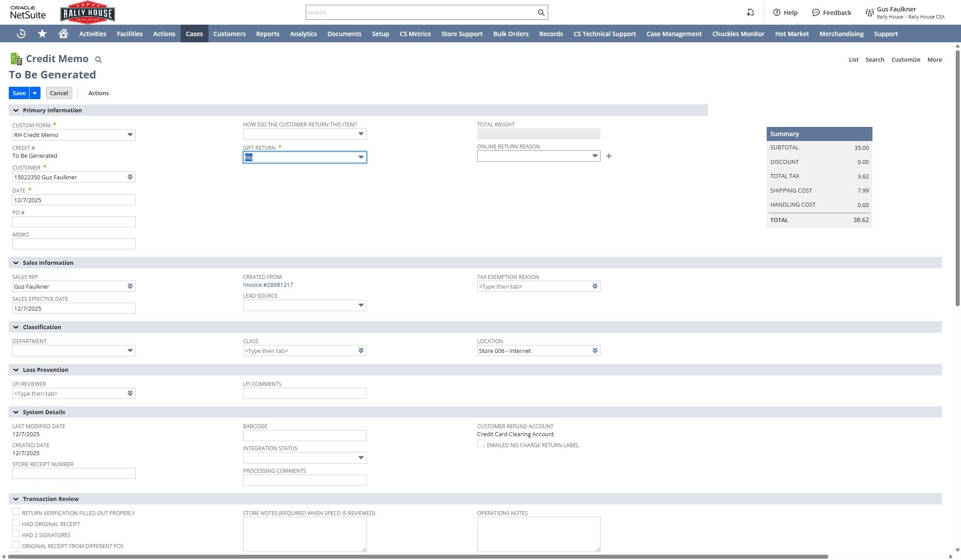
Task: Click the List link
Action: [x=853, y=59]
